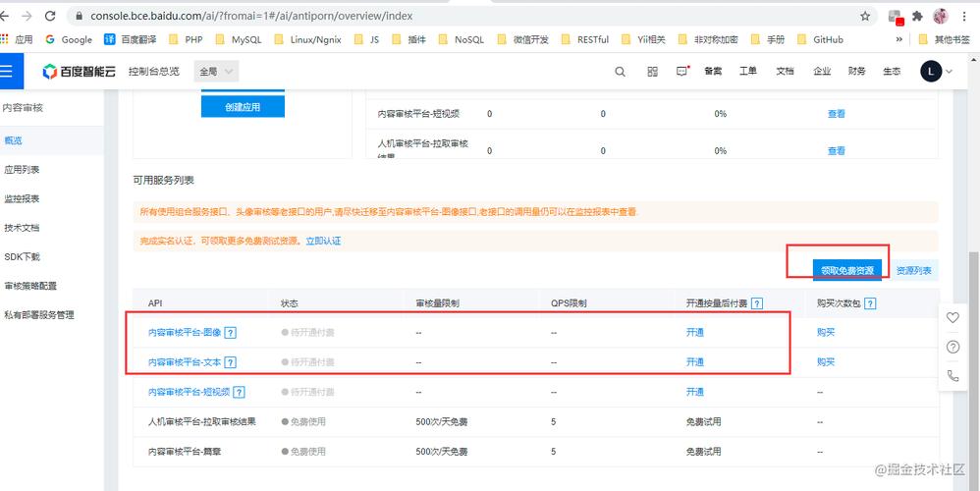Image resolution: width=980 pixels, height=491 pixels.
Task: Open the Linux/Ngnix bookmark folder
Action: (307, 39)
